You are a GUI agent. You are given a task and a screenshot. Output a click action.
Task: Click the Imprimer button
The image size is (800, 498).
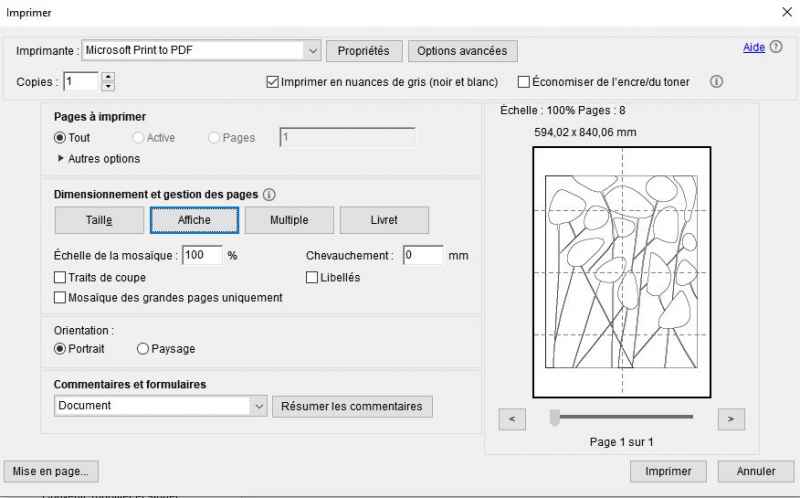(x=668, y=471)
